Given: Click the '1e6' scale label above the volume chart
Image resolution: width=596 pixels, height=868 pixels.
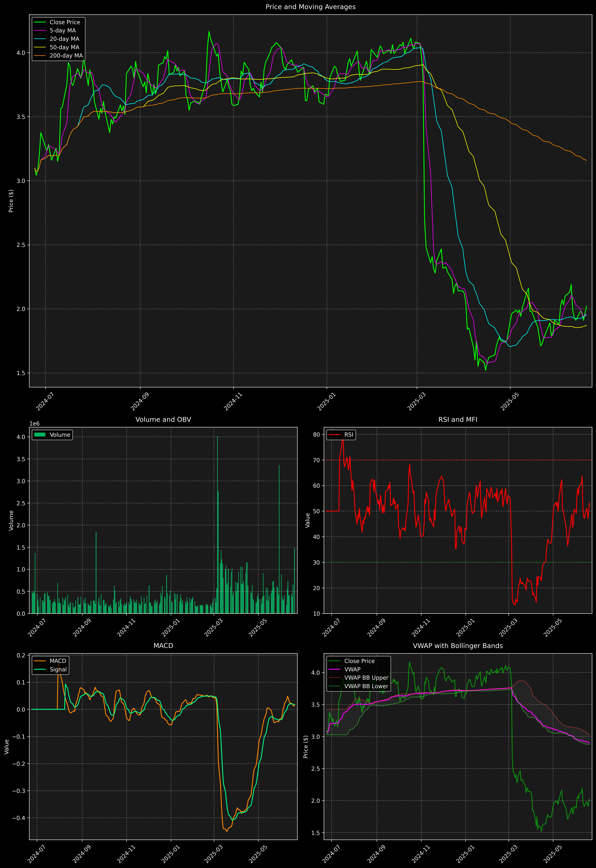Looking at the screenshot, I should (34, 424).
